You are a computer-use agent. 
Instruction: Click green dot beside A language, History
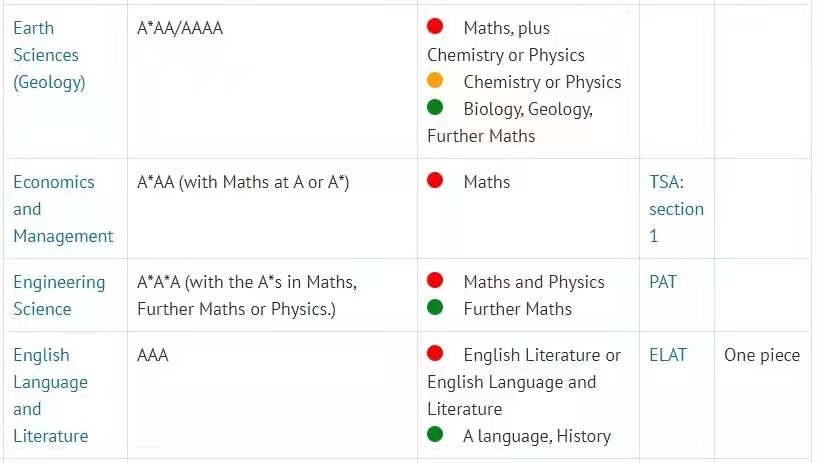(x=435, y=434)
